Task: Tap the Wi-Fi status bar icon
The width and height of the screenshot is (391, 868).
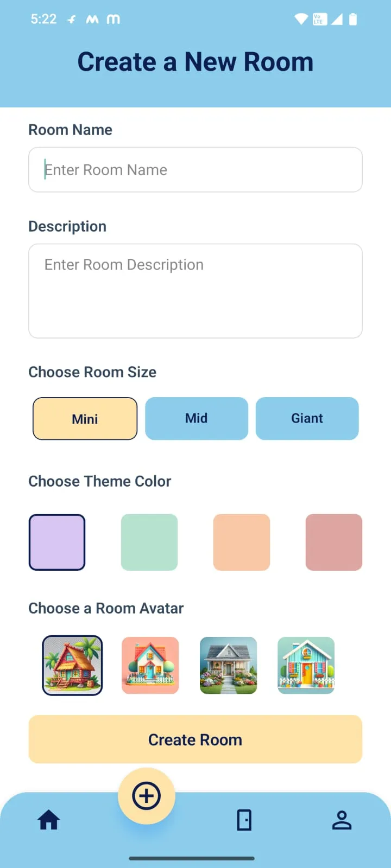Action: (x=301, y=20)
